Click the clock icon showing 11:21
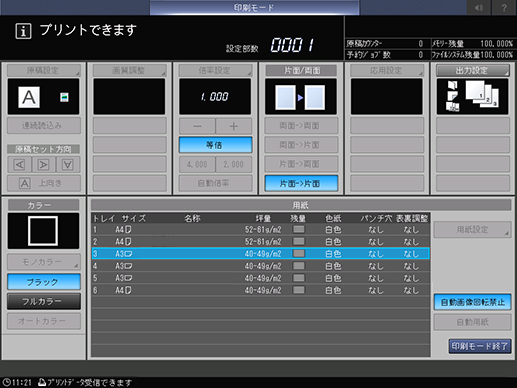517x388 pixels. 6,382
